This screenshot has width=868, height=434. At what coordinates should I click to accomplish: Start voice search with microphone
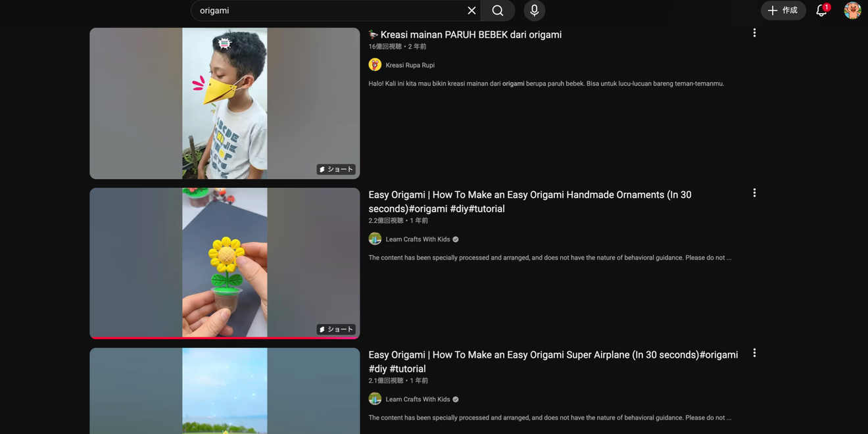pos(535,11)
